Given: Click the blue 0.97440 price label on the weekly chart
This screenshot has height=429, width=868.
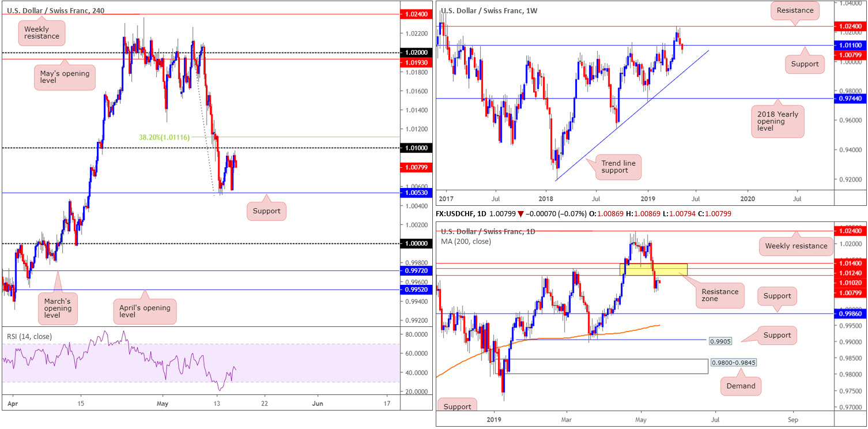Looking at the screenshot, I should coord(851,99).
